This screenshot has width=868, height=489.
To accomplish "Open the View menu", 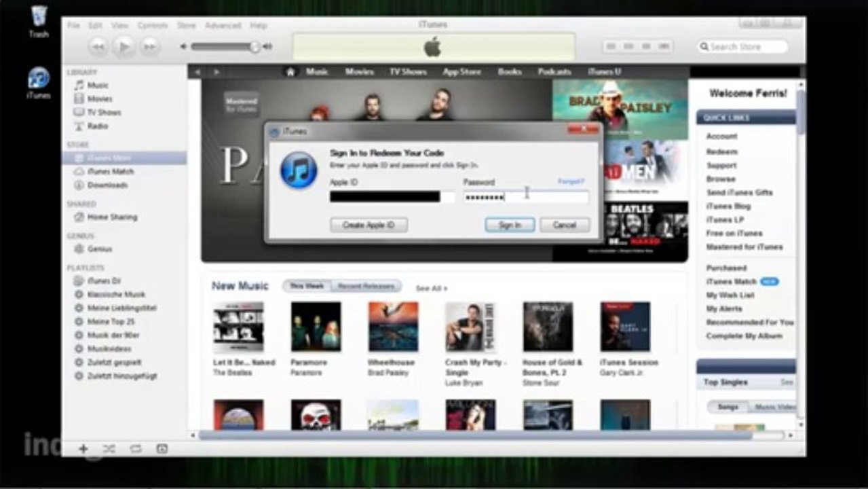I will (x=119, y=25).
